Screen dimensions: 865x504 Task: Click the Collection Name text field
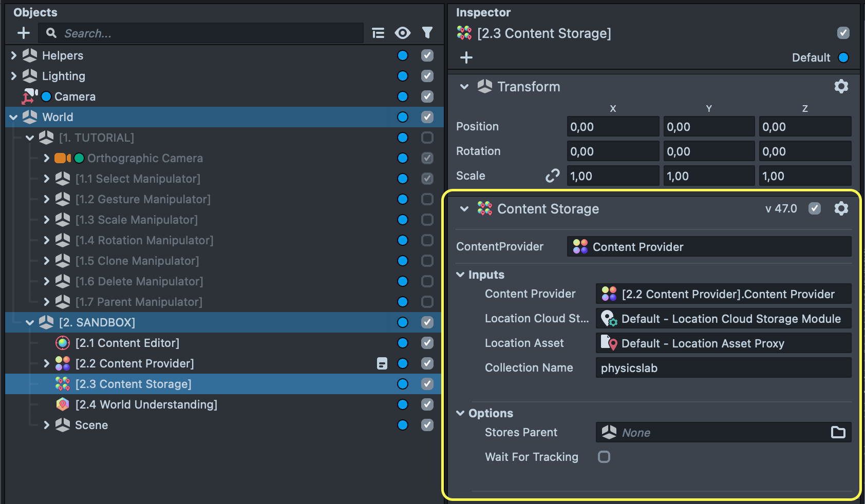(x=723, y=368)
